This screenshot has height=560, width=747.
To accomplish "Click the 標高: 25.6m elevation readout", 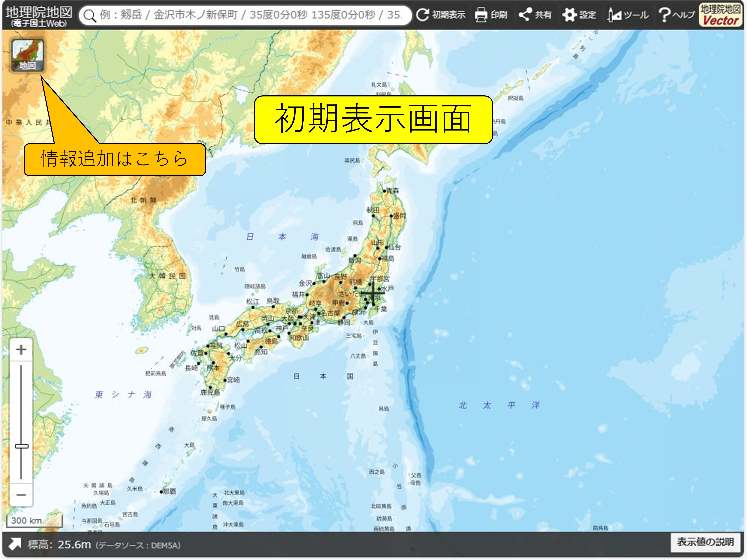I will click(59, 544).
